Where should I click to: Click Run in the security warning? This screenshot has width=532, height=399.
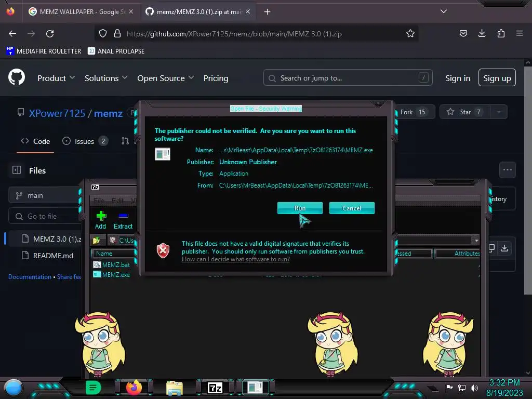(x=300, y=208)
